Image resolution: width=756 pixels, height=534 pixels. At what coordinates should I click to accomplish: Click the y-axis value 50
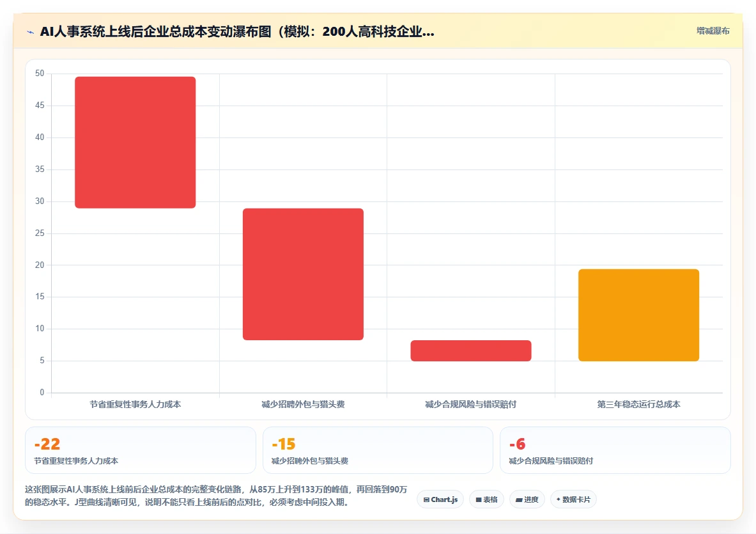[x=40, y=74]
